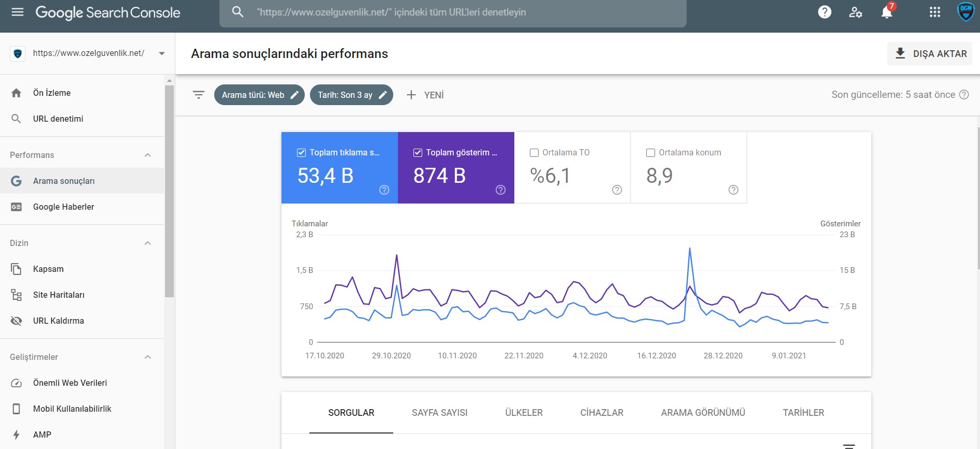The image size is (980, 449).
Task: Open user and permissions settings icon
Action: coord(856,12)
